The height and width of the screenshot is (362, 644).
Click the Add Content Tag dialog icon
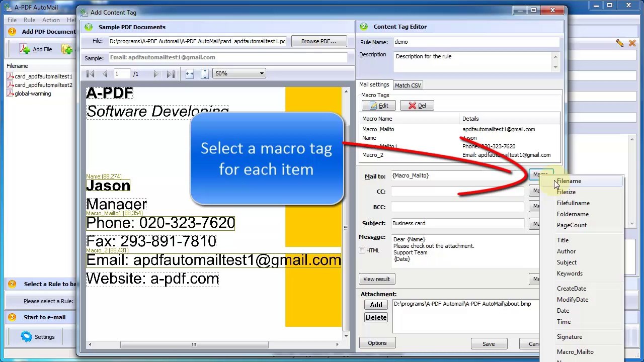pyautogui.click(x=84, y=12)
